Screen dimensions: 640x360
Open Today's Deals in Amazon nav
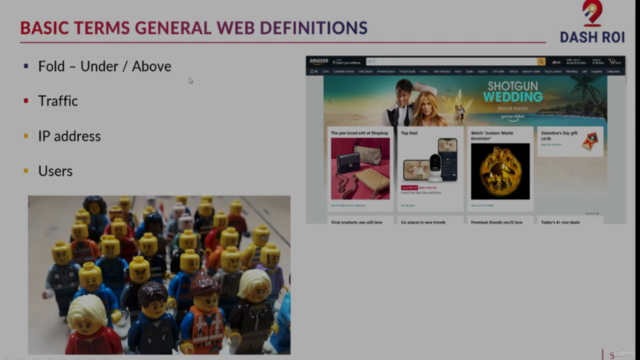click(x=407, y=71)
